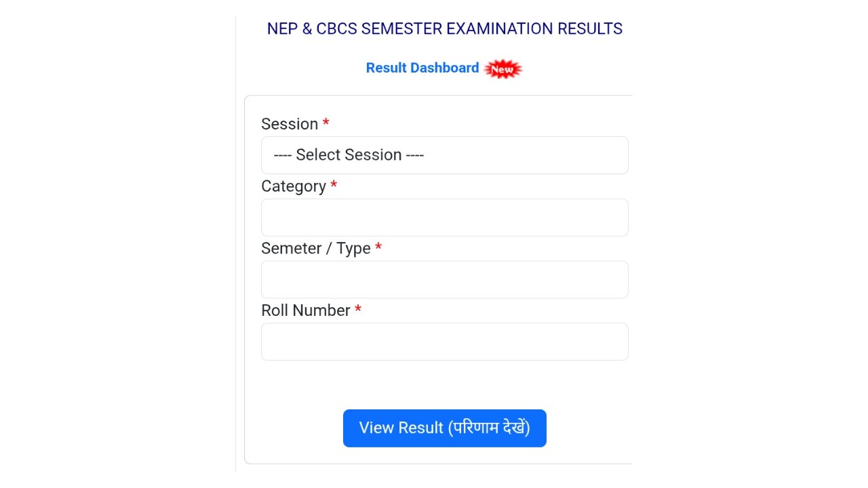This screenshot has width=868, height=488.
Task: Click empty space between Roll Number field and button
Action: tap(444, 384)
